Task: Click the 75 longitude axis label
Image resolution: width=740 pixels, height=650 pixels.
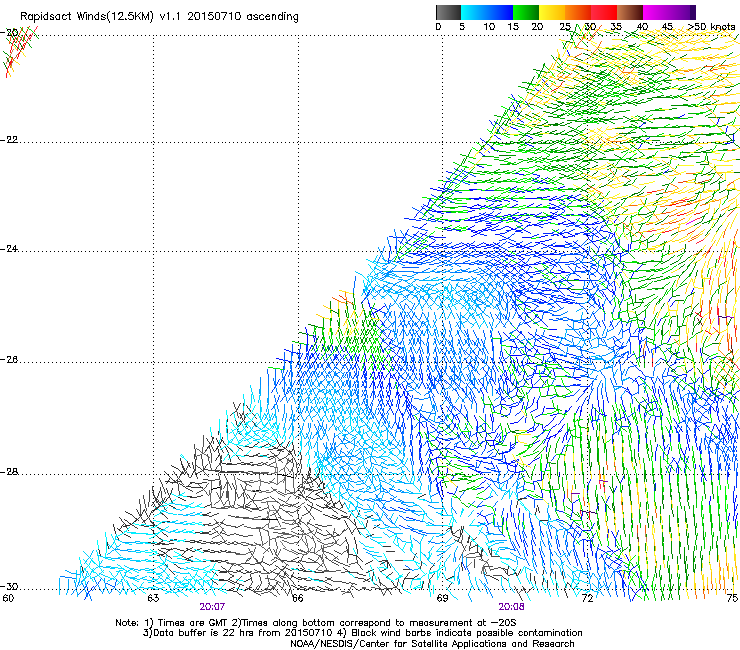Action: pos(732,598)
